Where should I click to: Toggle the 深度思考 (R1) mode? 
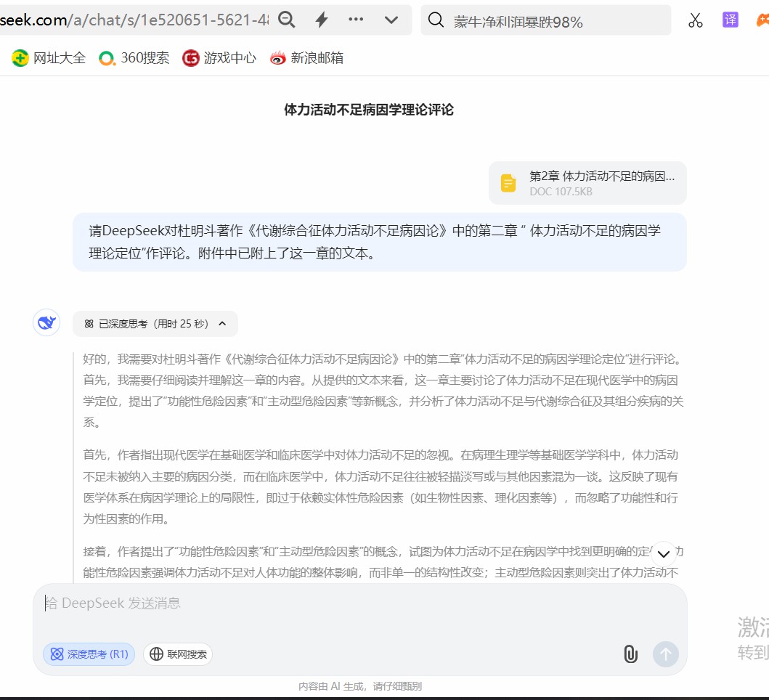click(89, 654)
